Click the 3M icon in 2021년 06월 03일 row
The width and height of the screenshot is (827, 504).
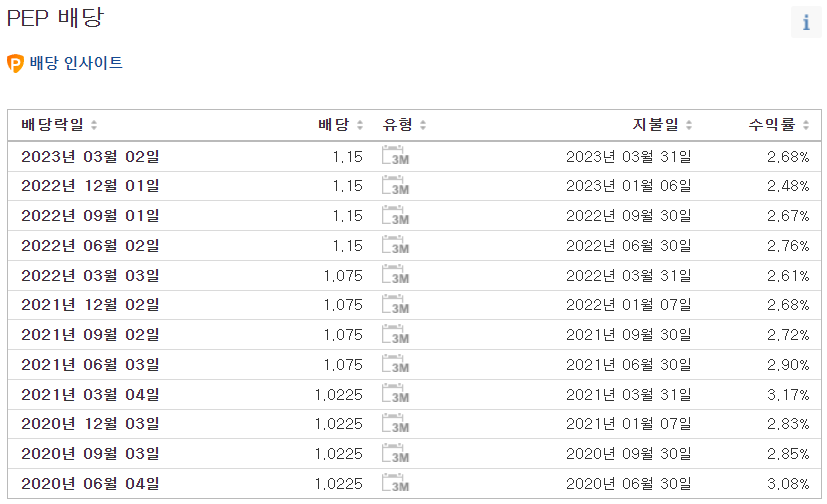[x=396, y=364]
